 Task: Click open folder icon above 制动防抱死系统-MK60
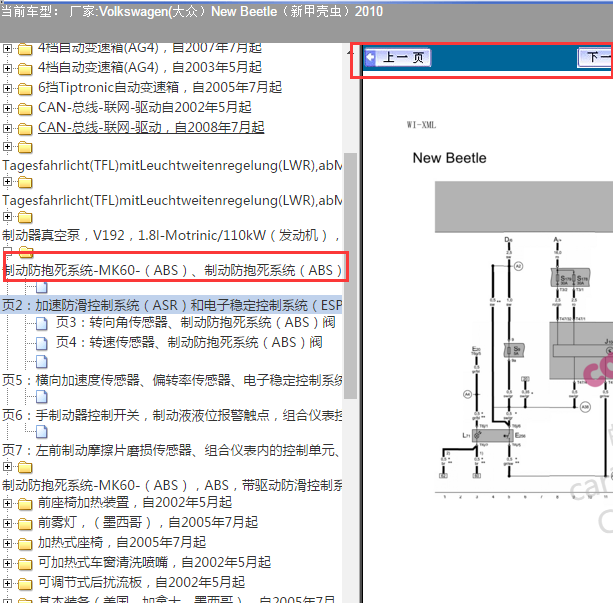(x=26, y=251)
